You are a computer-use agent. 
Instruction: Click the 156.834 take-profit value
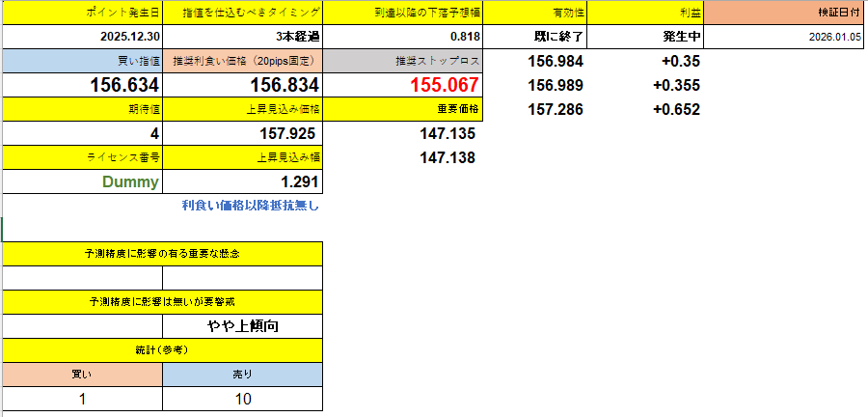(x=243, y=85)
